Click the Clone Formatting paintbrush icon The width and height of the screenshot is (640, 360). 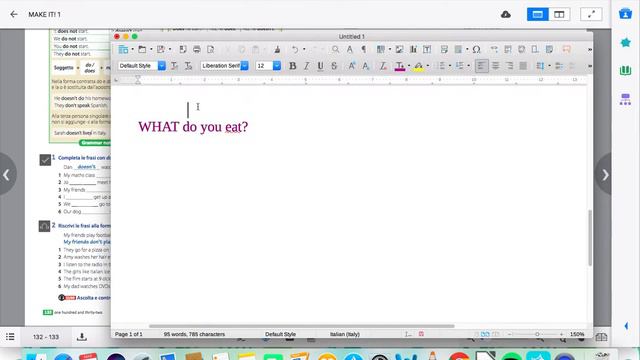coord(277,49)
